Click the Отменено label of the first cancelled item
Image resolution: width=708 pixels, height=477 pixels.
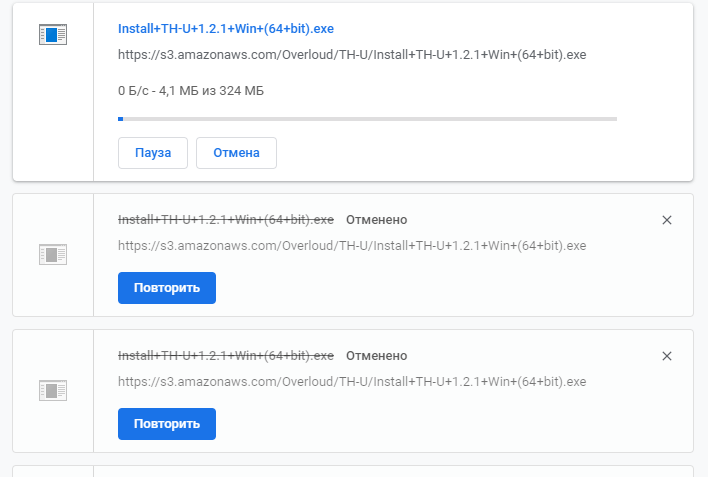pyautogui.click(x=377, y=220)
